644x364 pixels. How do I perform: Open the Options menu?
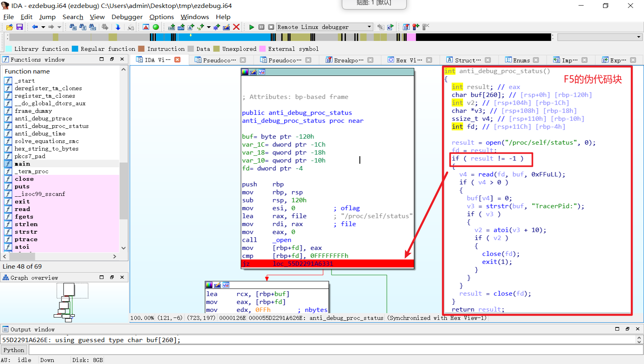pos(161,17)
